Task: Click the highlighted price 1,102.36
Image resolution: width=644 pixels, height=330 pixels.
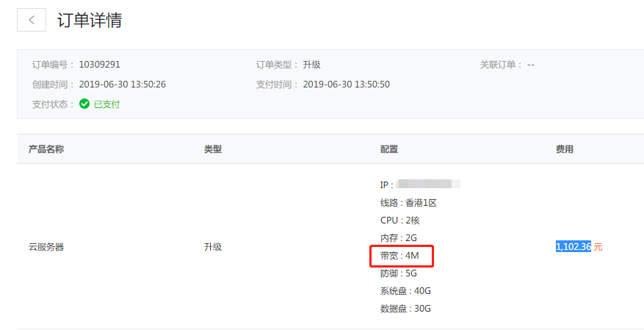Action: [x=574, y=246]
